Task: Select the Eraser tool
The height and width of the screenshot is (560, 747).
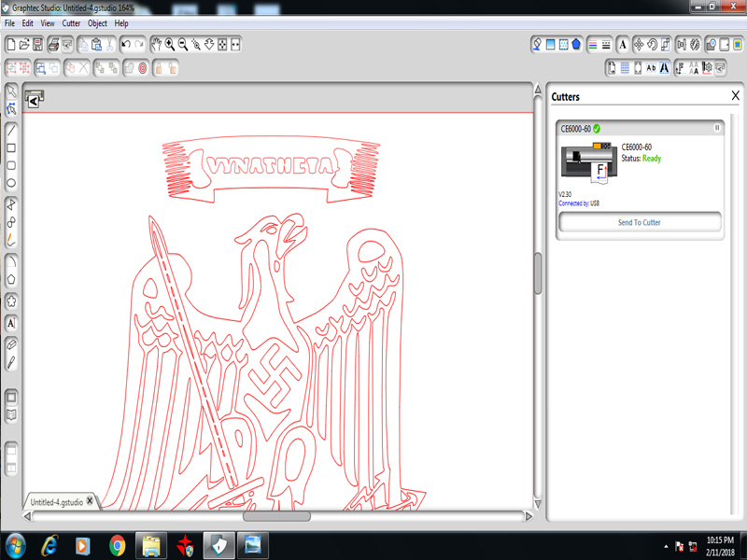Action: (11, 344)
